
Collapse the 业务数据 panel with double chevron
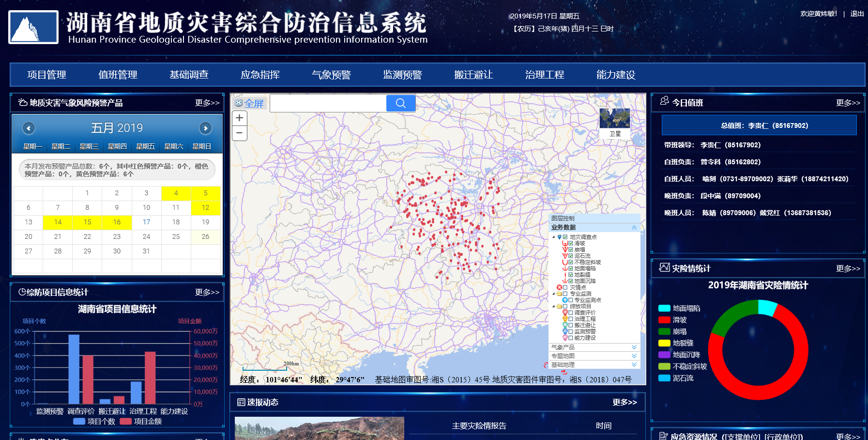635,228
